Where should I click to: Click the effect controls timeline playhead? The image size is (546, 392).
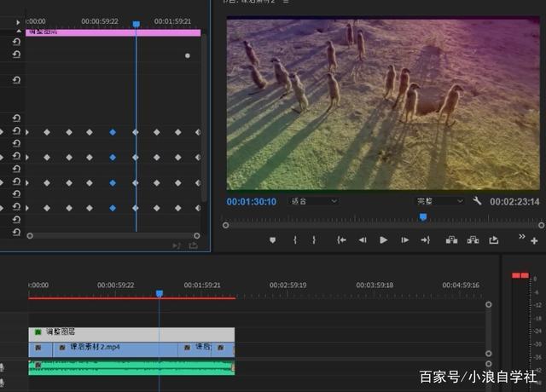coord(136,24)
